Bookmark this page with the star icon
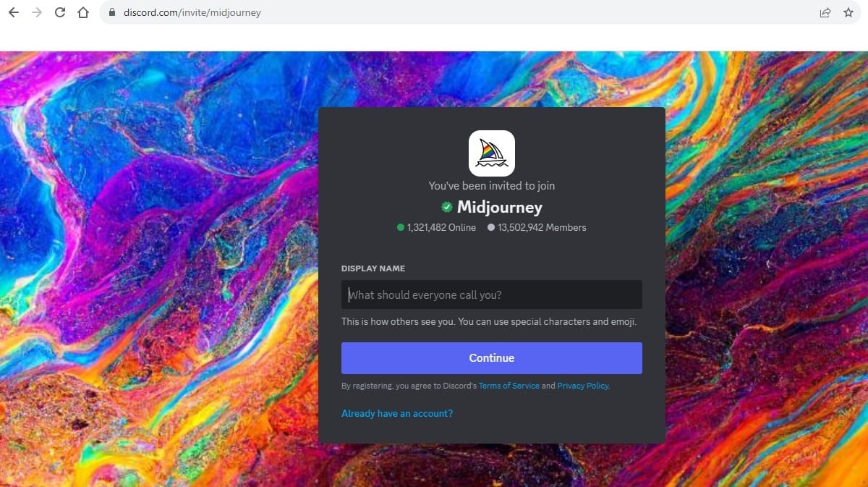Screen dimensions: 868x487 point(848,12)
